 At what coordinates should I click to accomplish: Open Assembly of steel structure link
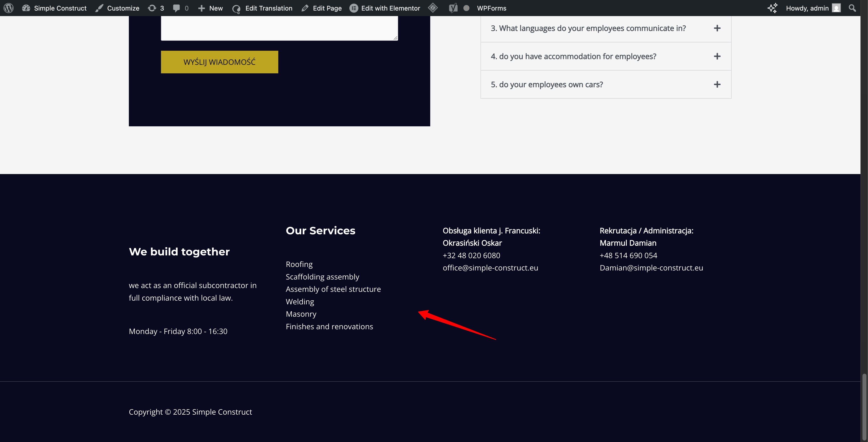(333, 289)
